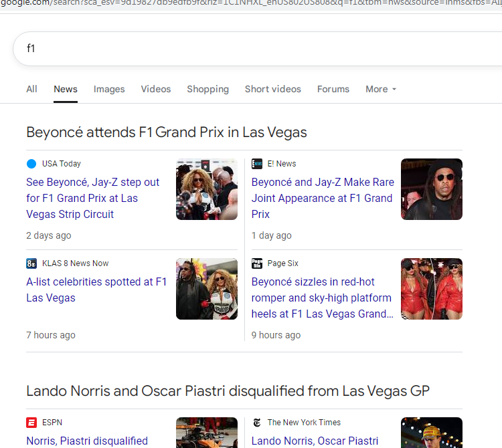
Task: Click 'The New York Times' source name
Action: pos(304,423)
